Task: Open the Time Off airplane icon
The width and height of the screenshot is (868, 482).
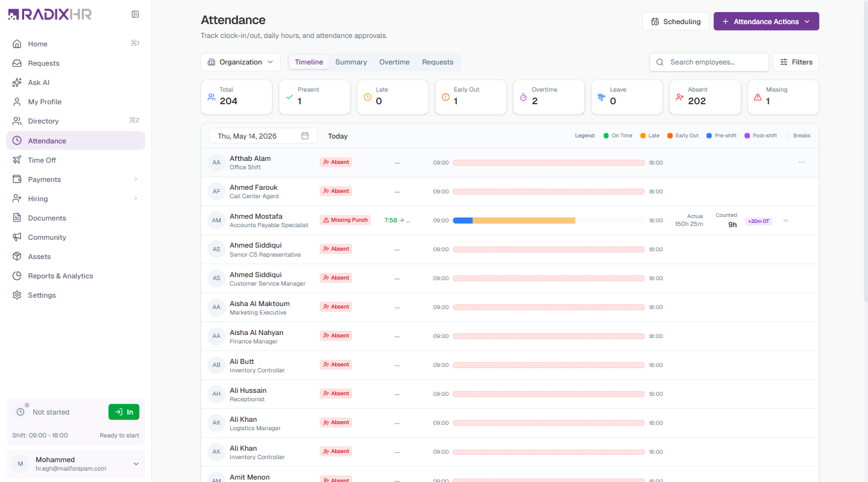Action: 17,160
